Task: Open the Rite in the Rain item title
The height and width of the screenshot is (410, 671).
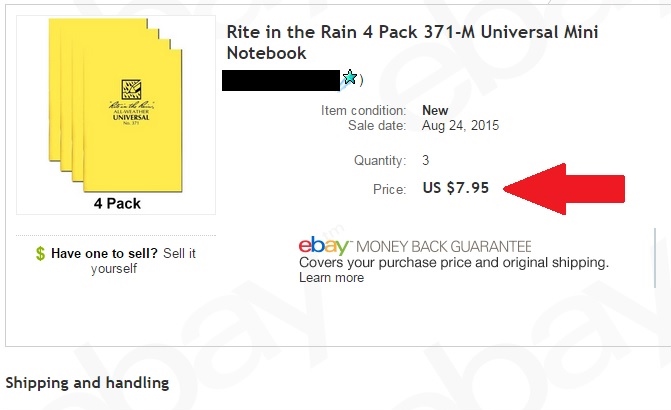Action: (412, 42)
